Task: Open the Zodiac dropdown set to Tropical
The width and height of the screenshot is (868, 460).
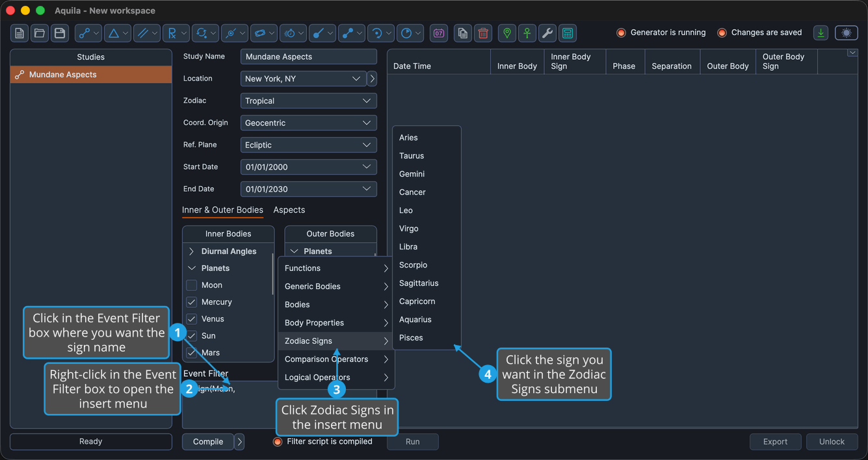Action: (309, 101)
